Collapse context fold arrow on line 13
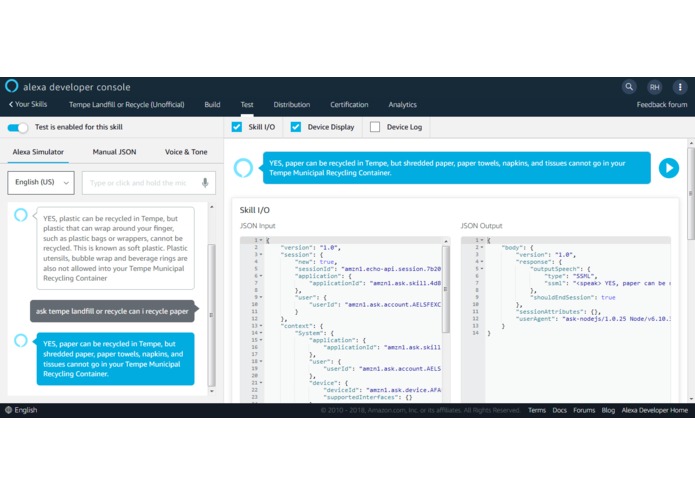The image size is (695, 494). pyautogui.click(x=261, y=326)
